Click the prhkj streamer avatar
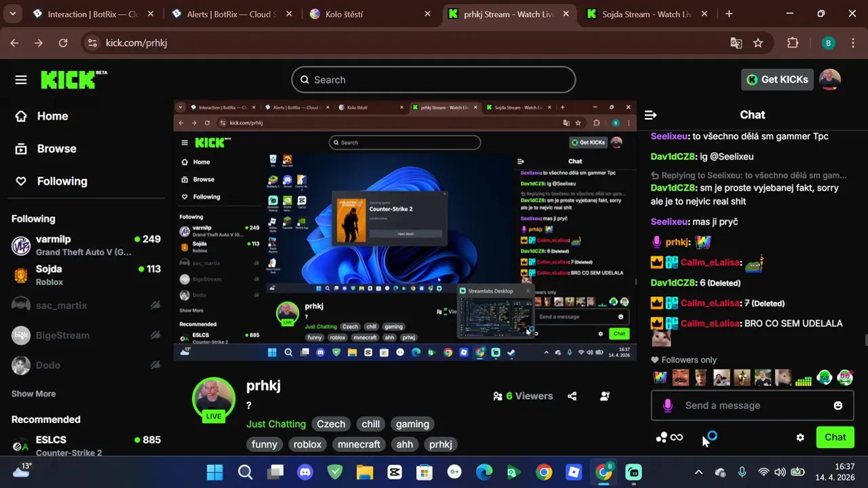The image size is (868, 488). tap(214, 398)
